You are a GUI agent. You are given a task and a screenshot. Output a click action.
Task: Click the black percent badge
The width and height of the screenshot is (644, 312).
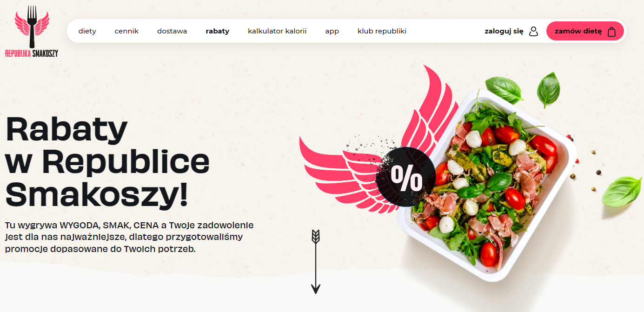click(x=405, y=177)
